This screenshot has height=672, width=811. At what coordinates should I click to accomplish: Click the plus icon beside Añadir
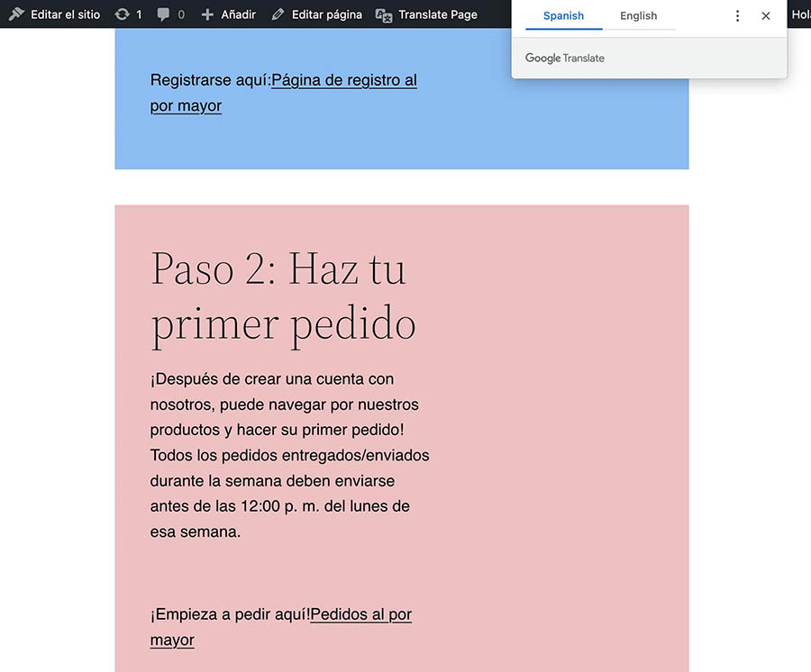tap(207, 14)
